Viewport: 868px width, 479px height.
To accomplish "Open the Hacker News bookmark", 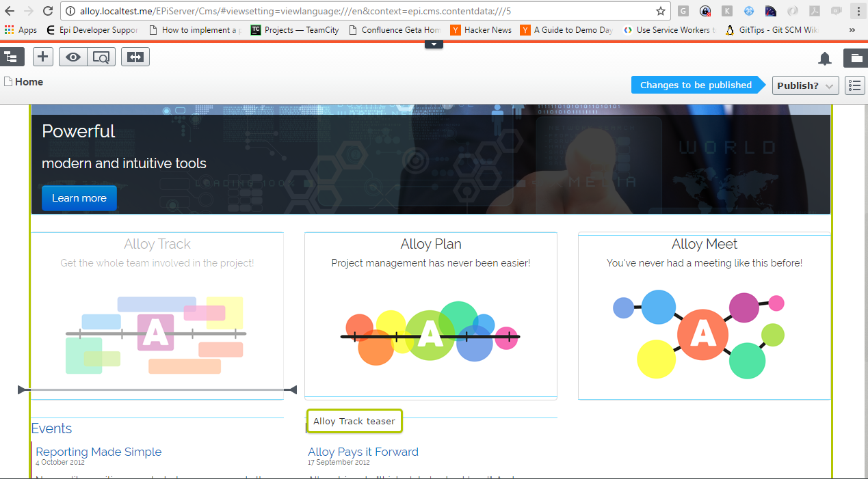I will tap(481, 30).
